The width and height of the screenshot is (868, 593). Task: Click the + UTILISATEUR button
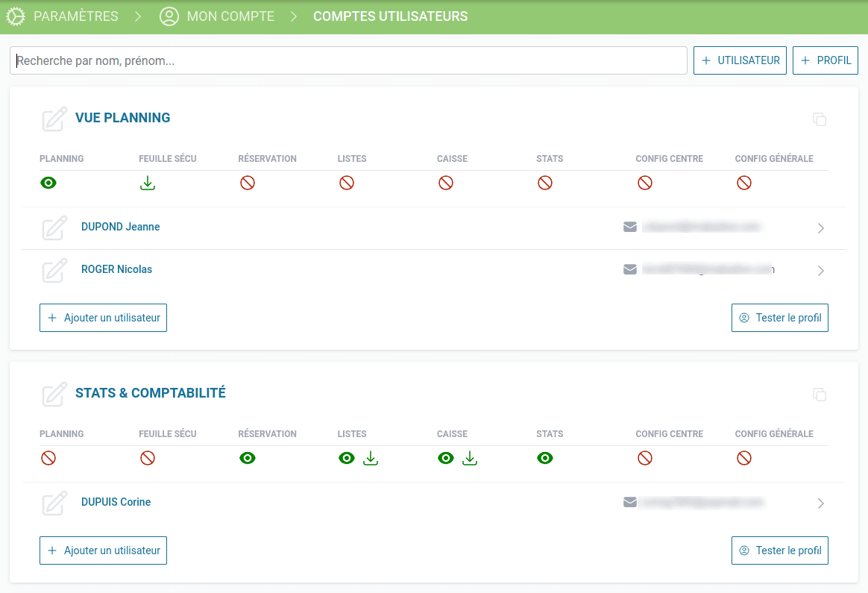(740, 60)
